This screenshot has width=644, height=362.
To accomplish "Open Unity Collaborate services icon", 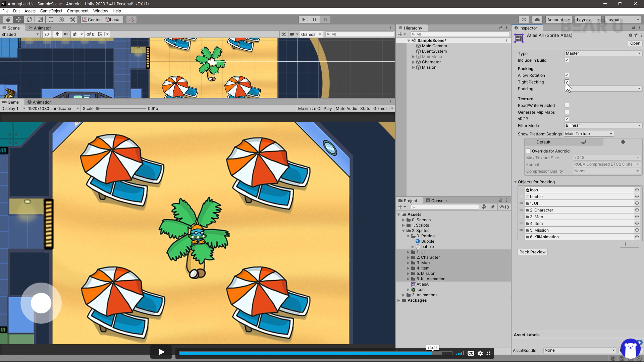I will [x=524, y=19].
